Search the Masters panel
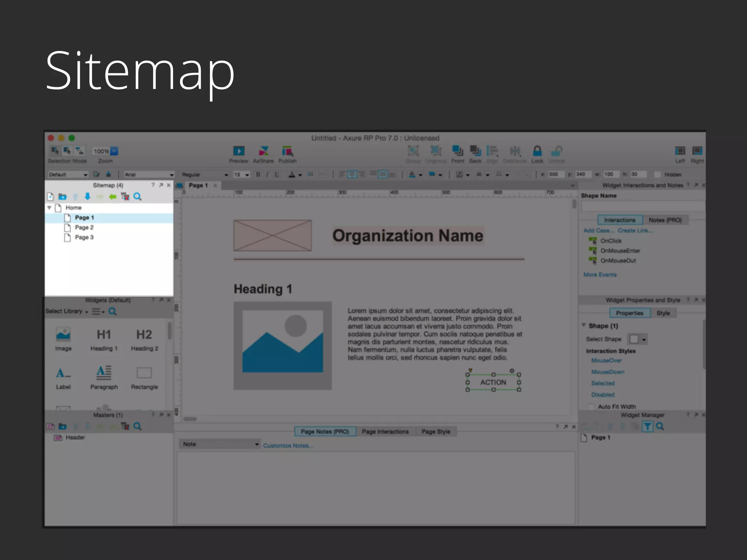This screenshot has height=560, width=747. (x=138, y=426)
